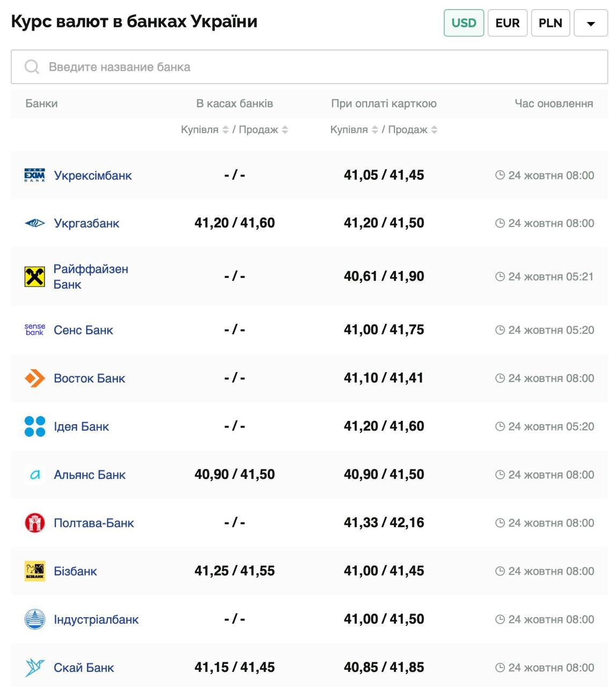Sort card payment rates by Продаж
This screenshot has height=687, width=616.
click(434, 130)
